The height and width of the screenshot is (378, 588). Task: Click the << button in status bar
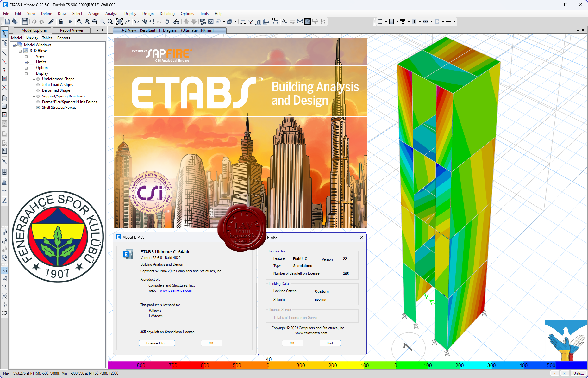555,373
